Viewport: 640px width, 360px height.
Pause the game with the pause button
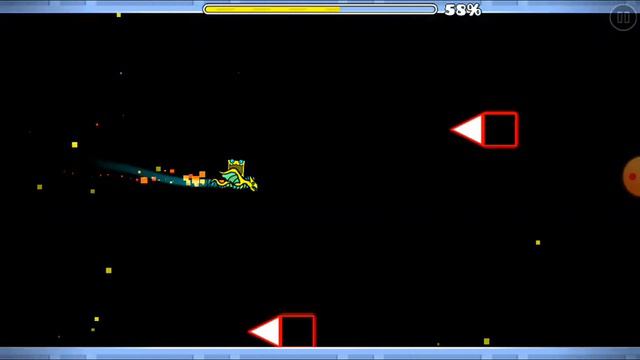tap(623, 18)
